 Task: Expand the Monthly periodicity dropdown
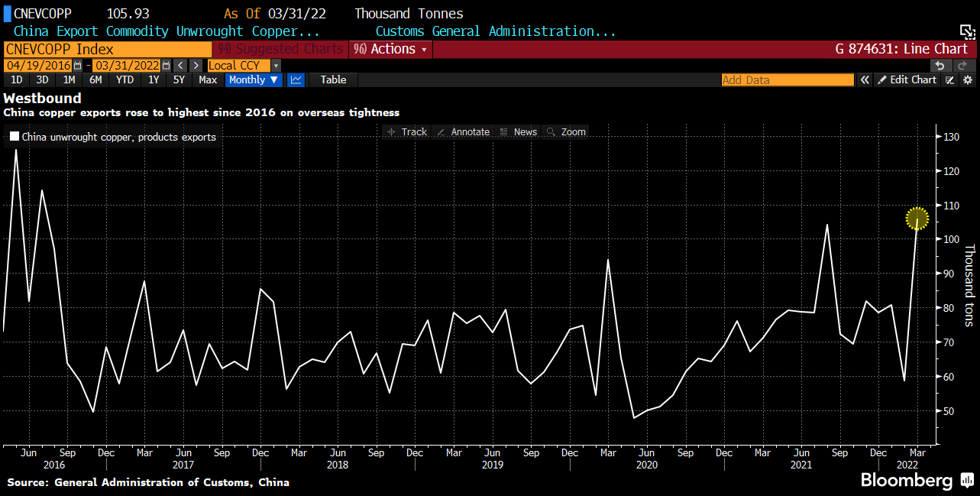pyautogui.click(x=254, y=80)
